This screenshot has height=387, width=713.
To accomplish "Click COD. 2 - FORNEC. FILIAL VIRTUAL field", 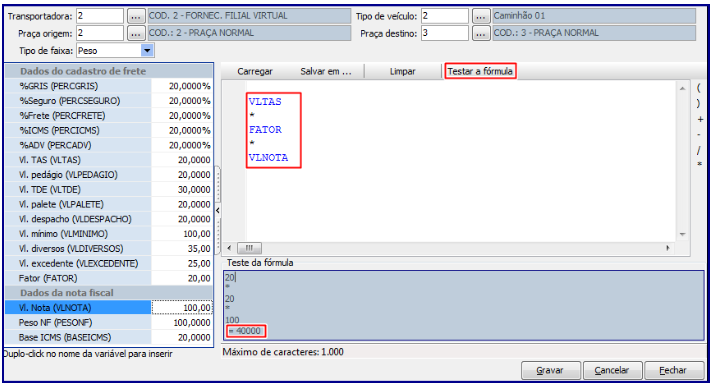I will tap(249, 16).
